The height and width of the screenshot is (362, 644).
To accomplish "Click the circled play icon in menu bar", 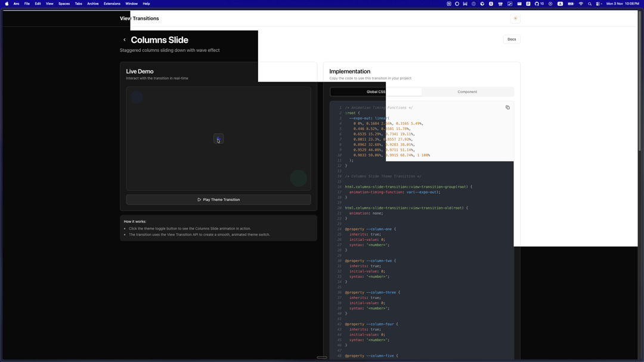I will pyautogui.click(x=550, y=4).
